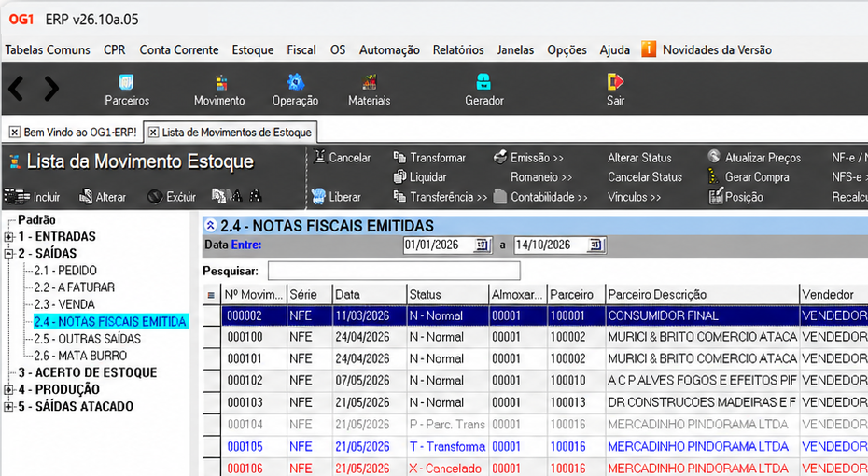Click the Contabilidade folder icon
Viewport: 868px width, 476px height.
(x=500, y=197)
